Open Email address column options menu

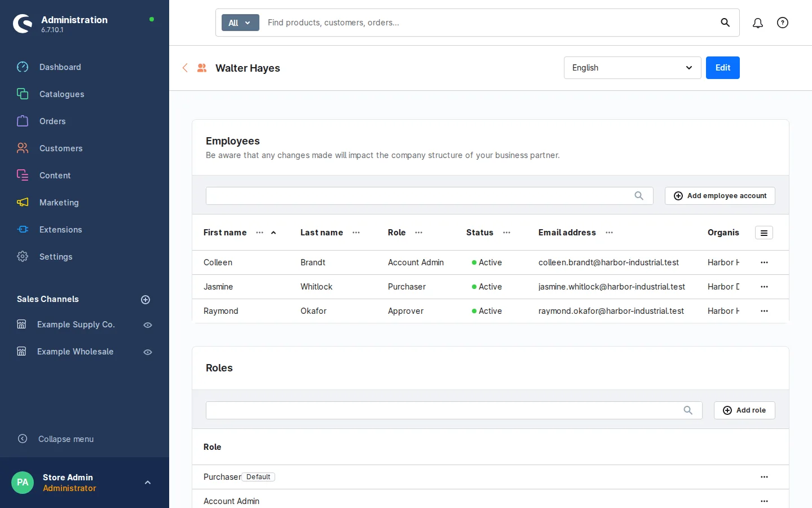pyautogui.click(x=609, y=233)
